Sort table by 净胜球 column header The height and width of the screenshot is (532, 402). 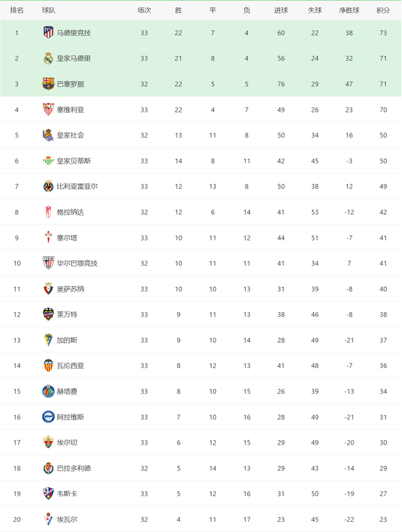tap(349, 11)
